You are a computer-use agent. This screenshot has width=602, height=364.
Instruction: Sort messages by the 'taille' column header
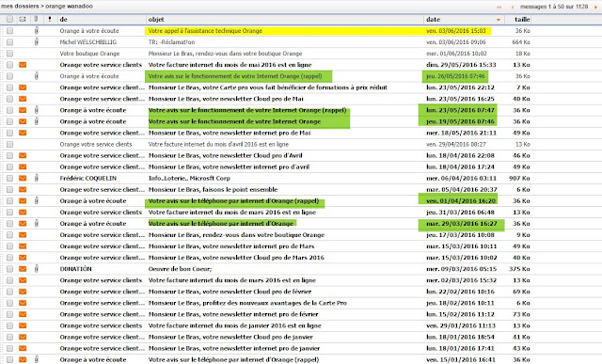pos(522,19)
